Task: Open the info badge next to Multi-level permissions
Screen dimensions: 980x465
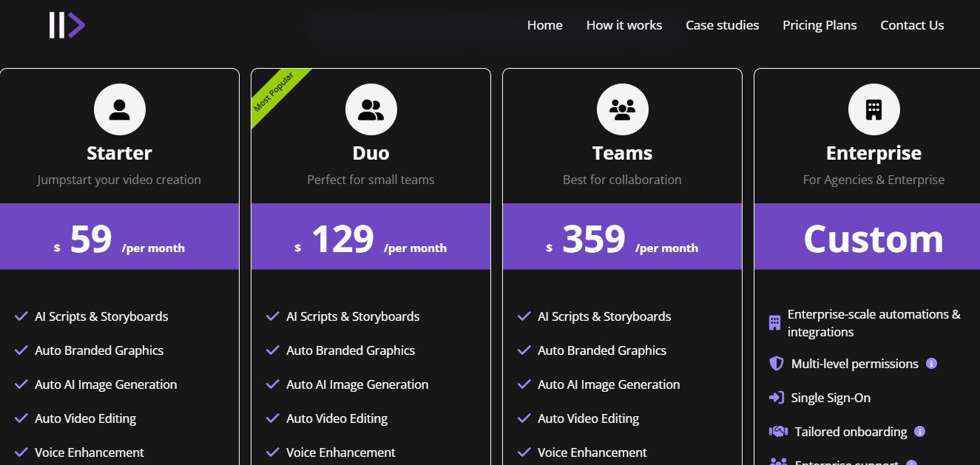Action: tap(931, 363)
